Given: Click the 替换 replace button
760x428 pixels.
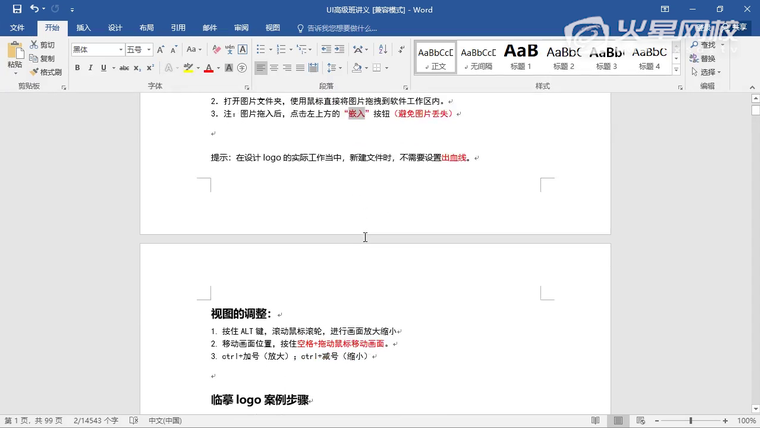Looking at the screenshot, I should tap(707, 58).
